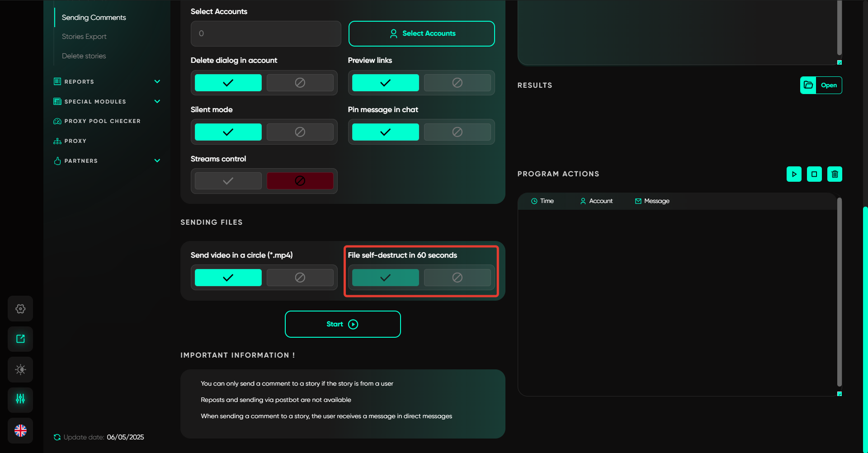
Task: Open Stories Export in sidebar
Action: click(x=84, y=37)
